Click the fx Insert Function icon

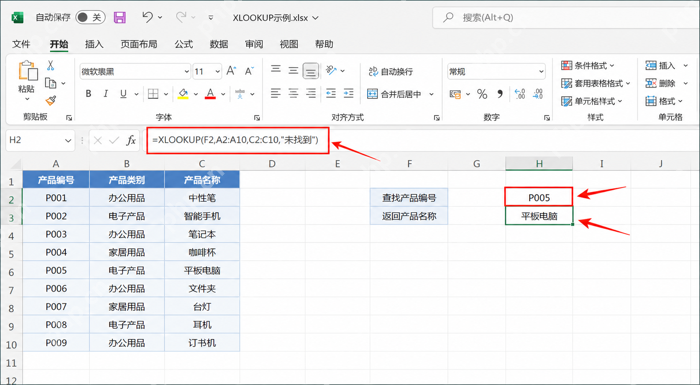(131, 140)
